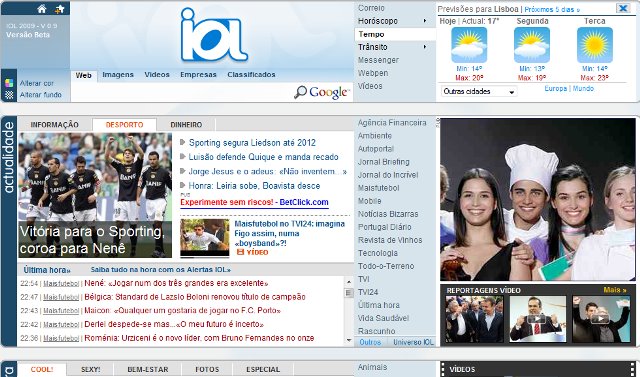
Task: Open Agência Financeira in the channel list
Action: click(x=392, y=123)
